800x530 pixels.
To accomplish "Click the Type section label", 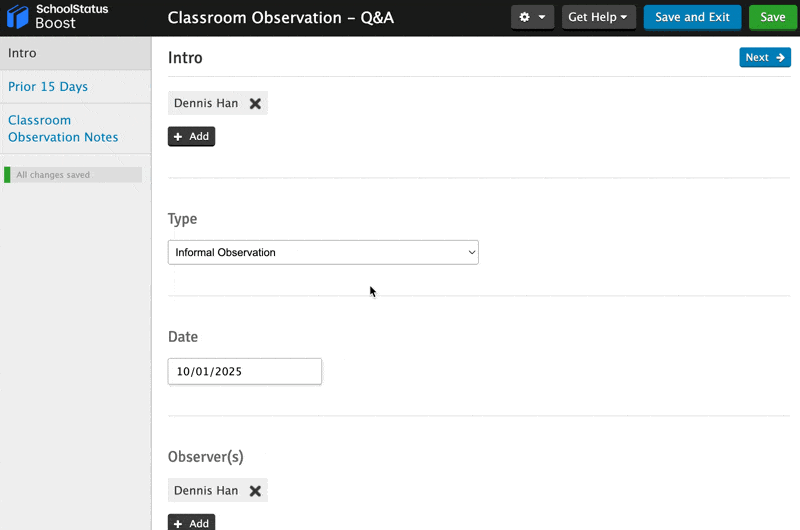I will [182, 219].
